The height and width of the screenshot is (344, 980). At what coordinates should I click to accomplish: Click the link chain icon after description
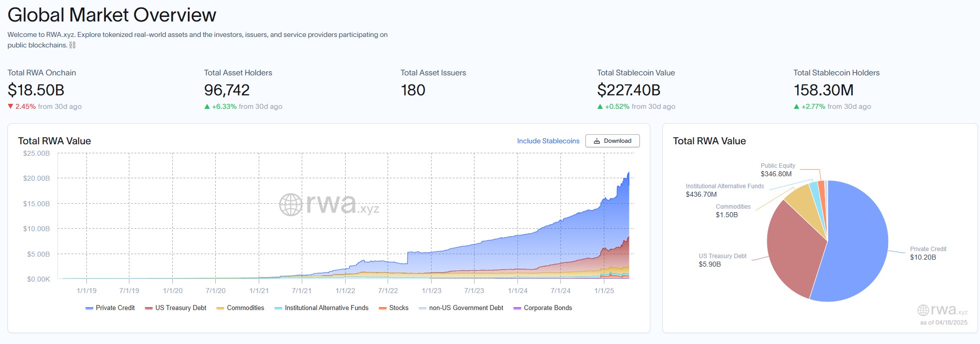[72, 45]
